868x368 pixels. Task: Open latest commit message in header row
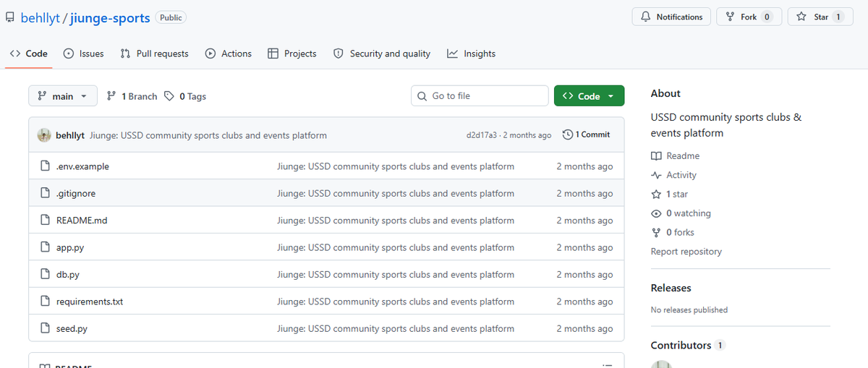click(x=208, y=135)
